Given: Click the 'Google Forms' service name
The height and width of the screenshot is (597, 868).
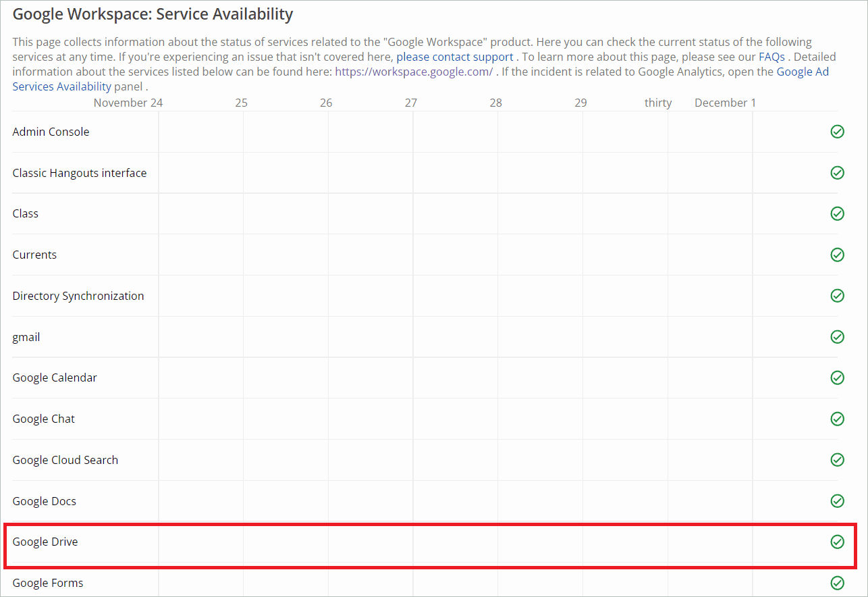Looking at the screenshot, I should point(48,583).
